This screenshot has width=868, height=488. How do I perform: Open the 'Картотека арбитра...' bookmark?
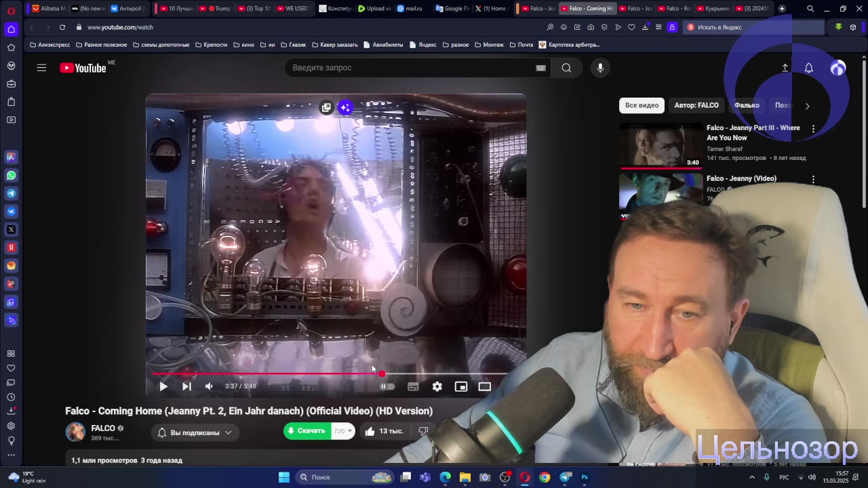coord(569,45)
